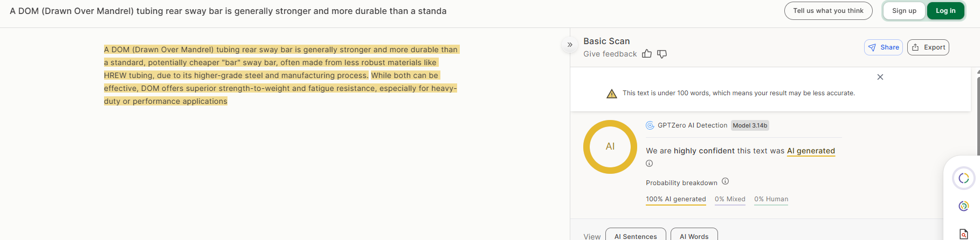
Task: Click the 'AI generated' underlined link
Action: click(811, 151)
